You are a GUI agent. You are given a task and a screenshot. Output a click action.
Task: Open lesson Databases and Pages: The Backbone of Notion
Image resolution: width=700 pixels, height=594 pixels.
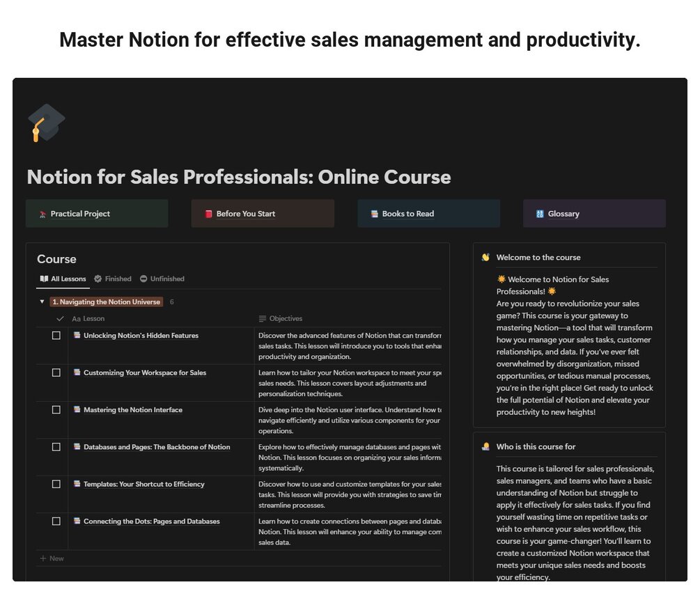(x=157, y=447)
